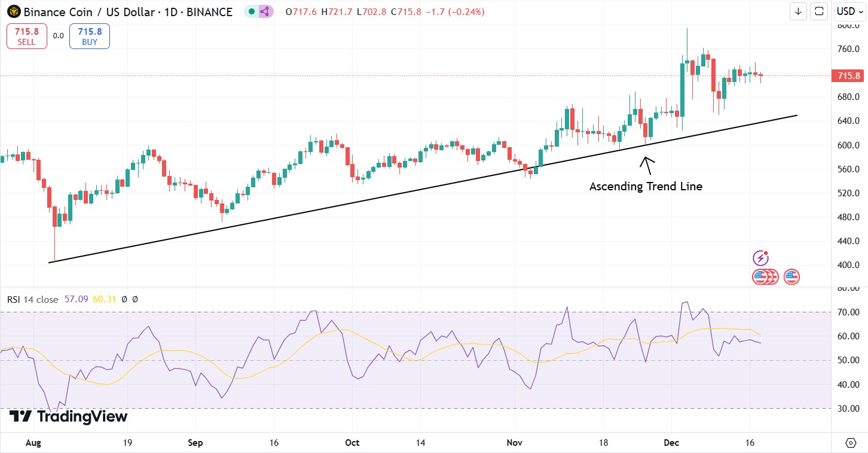
Task: Click the red SELL 715.8 button
Action: [x=26, y=36]
